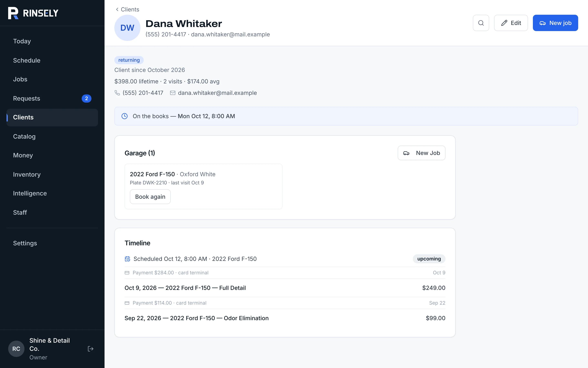This screenshot has height=368, width=588.
Task: Open Money in the sidebar
Action: (52, 155)
